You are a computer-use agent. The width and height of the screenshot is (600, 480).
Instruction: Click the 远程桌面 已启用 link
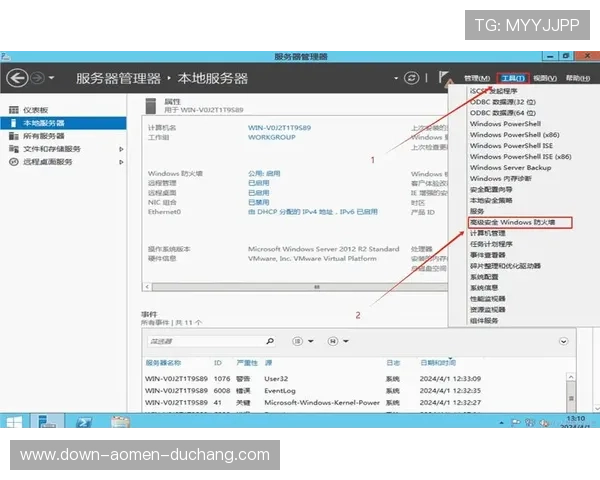point(259,193)
